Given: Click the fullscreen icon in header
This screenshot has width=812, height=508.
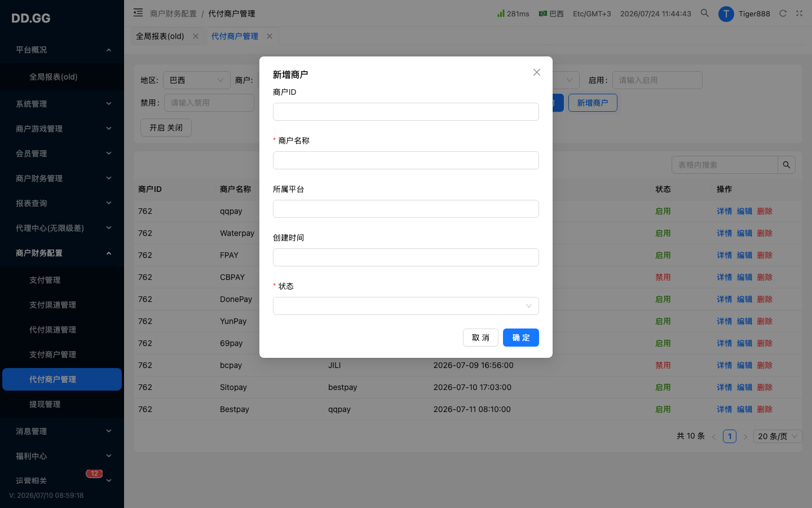Looking at the screenshot, I should coord(799,14).
